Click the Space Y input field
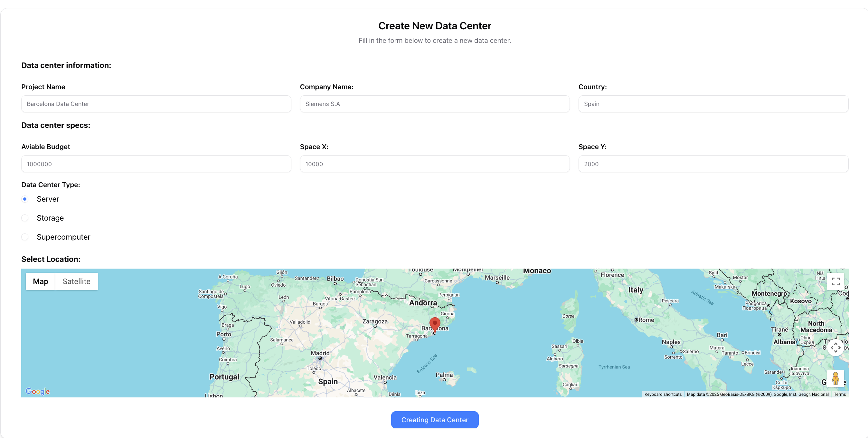 point(713,164)
